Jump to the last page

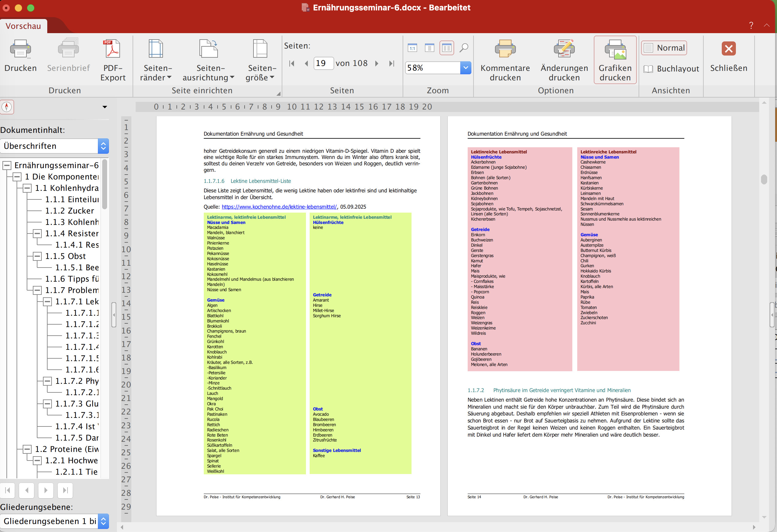point(392,64)
